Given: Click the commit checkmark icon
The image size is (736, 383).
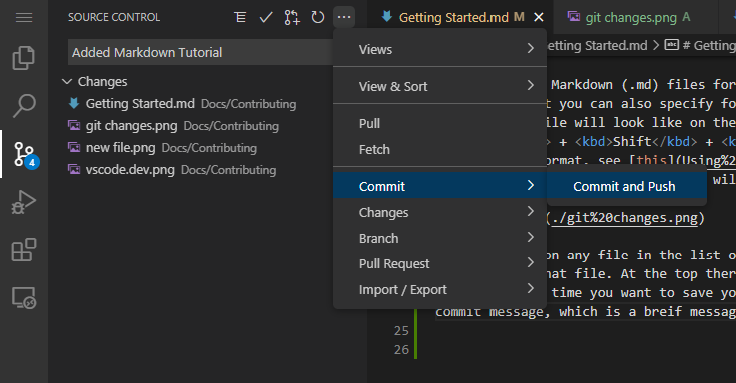Looking at the screenshot, I should 266,17.
